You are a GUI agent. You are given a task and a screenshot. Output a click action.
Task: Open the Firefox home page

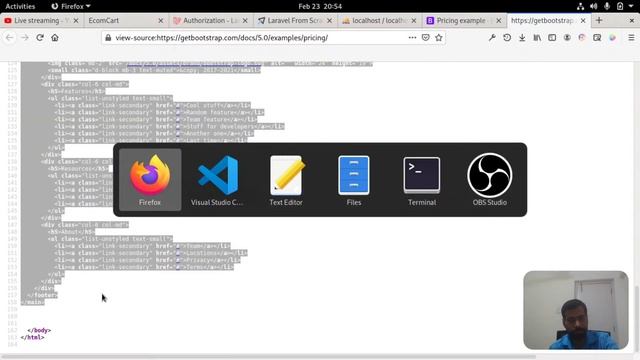pos(55,38)
